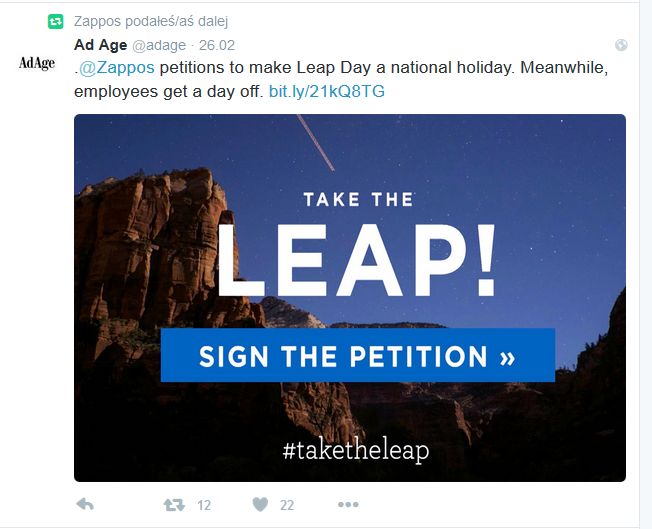
Task: Click the retweet count 12
Action: point(204,505)
